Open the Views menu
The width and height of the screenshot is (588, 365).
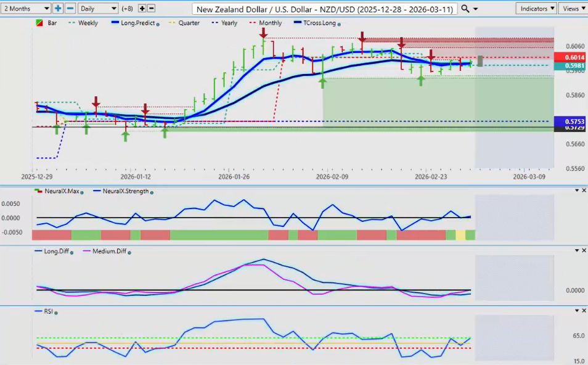[573, 9]
